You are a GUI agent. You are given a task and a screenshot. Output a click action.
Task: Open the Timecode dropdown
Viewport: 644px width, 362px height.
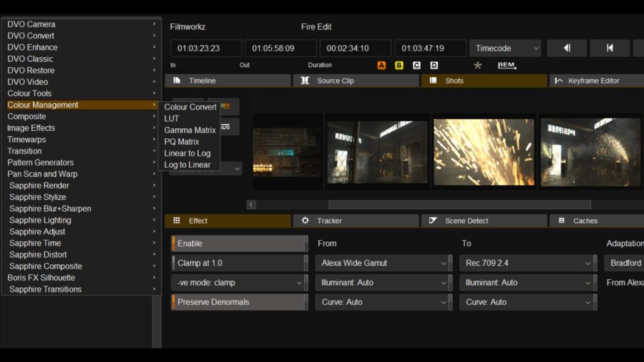(x=505, y=47)
